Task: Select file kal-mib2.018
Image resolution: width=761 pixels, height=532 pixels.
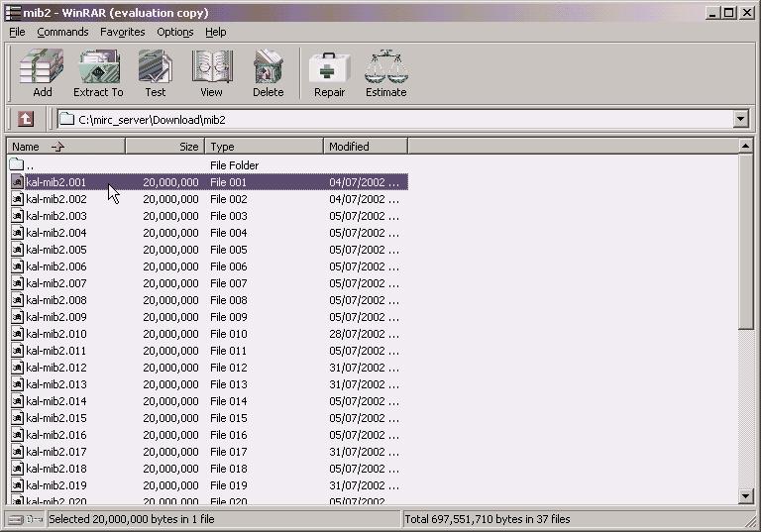Action: pos(56,469)
